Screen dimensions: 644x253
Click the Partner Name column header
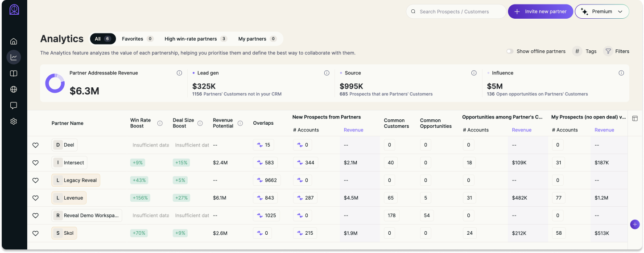[67, 123]
